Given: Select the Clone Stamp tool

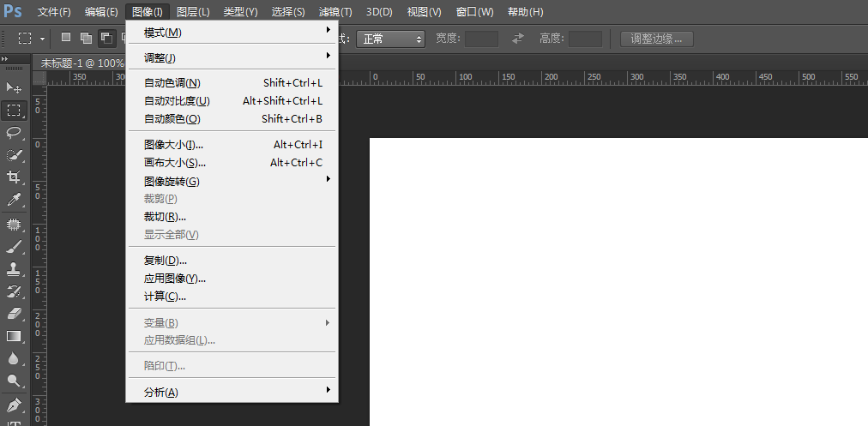Looking at the screenshot, I should (13, 269).
